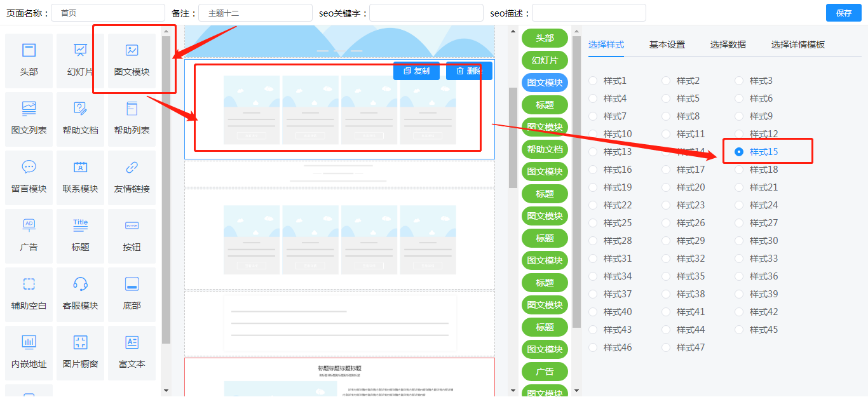Screen dimensions: 868x397
Task: Open the 选择数据 tab
Action: pos(728,44)
